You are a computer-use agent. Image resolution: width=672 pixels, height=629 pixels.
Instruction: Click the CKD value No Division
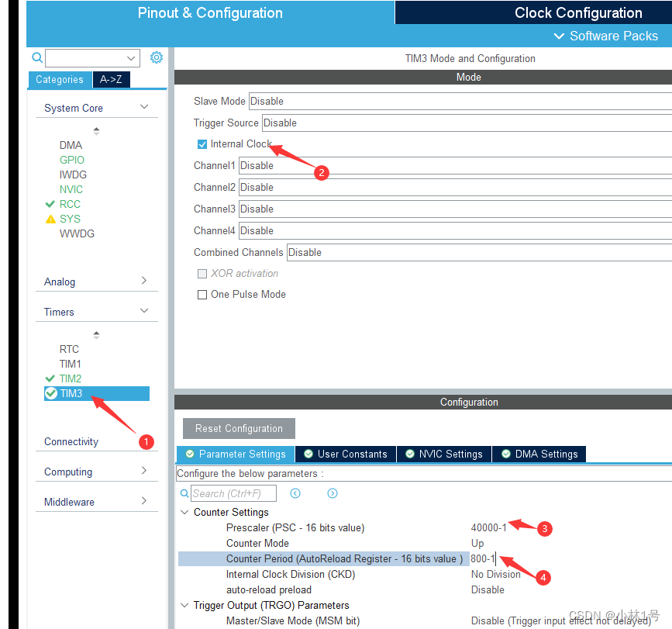pos(495,574)
